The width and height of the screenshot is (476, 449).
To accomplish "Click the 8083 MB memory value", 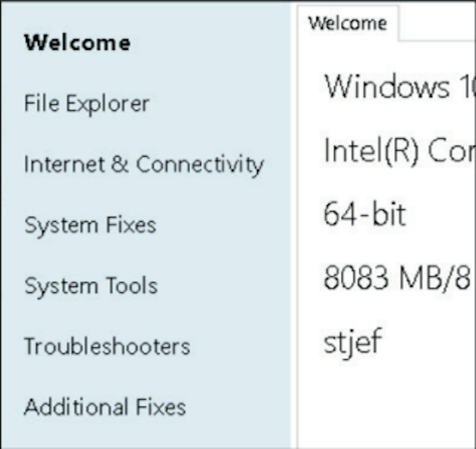I will (x=396, y=278).
